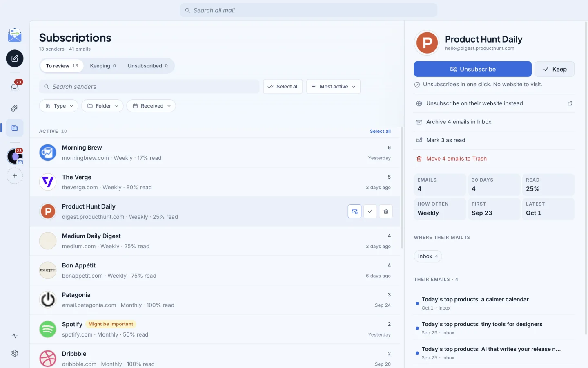Open the activity pulse icon in sidebar
The height and width of the screenshot is (368, 588).
point(15,336)
